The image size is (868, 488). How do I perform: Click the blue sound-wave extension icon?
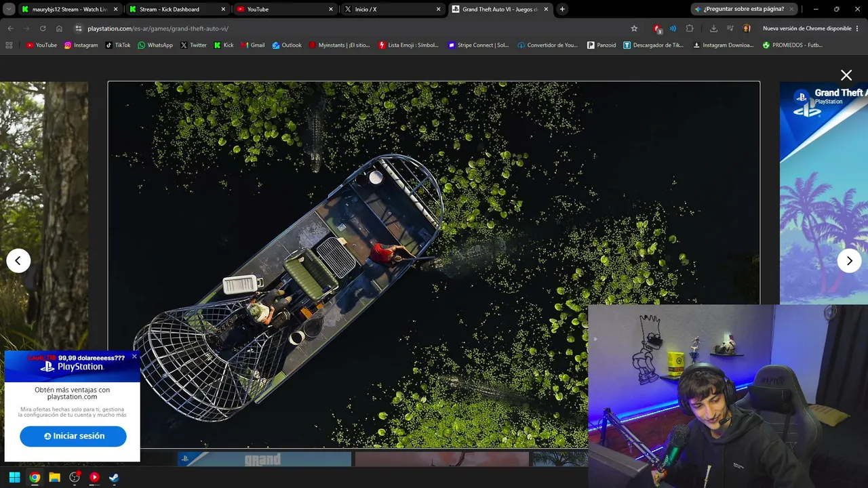pos(673,28)
